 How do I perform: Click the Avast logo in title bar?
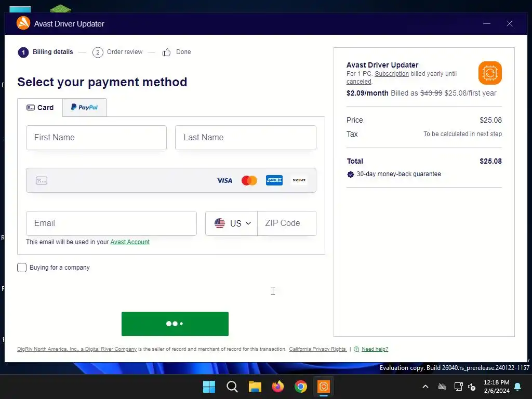pos(23,23)
